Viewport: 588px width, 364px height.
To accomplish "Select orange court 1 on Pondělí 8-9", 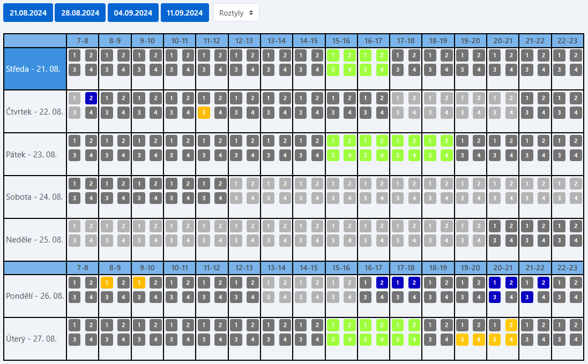I will point(107,283).
